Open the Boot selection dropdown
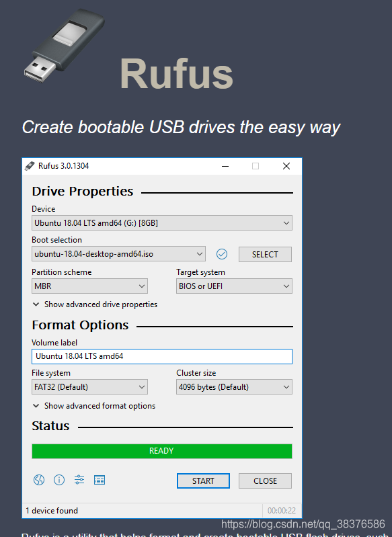The image size is (392, 537). click(x=118, y=254)
